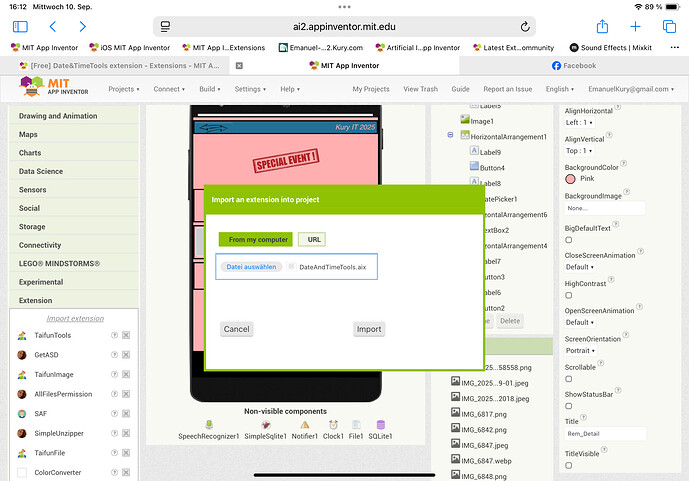Select the Clock1 component icon
This screenshot has height=481, width=689.
point(333,424)
